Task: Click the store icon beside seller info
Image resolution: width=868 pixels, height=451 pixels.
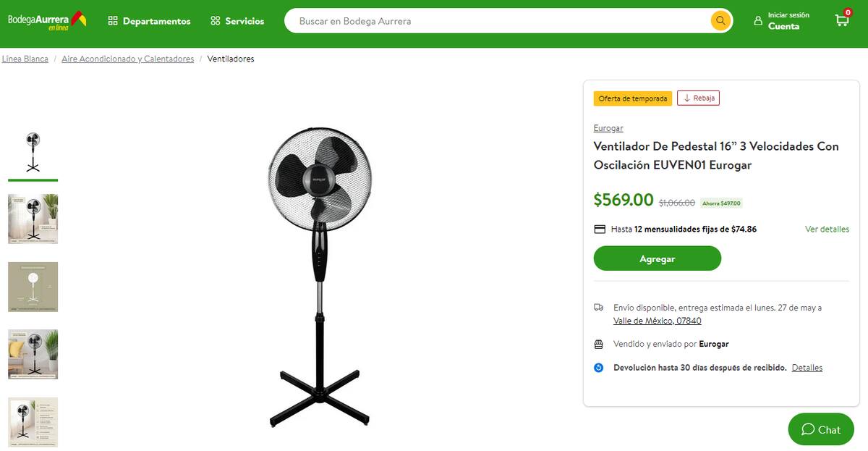Action: tap(599, 345)
